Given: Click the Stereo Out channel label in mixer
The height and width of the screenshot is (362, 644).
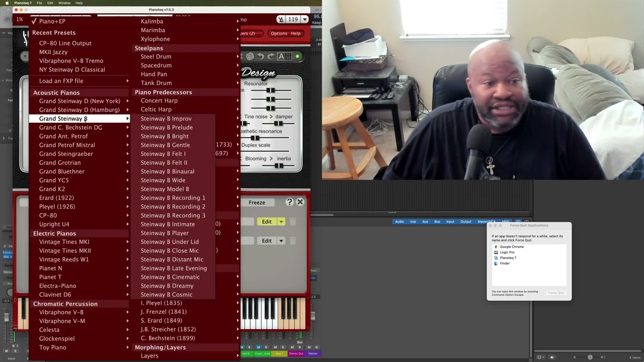Looking at the screenshot, I should coord(296,353).
